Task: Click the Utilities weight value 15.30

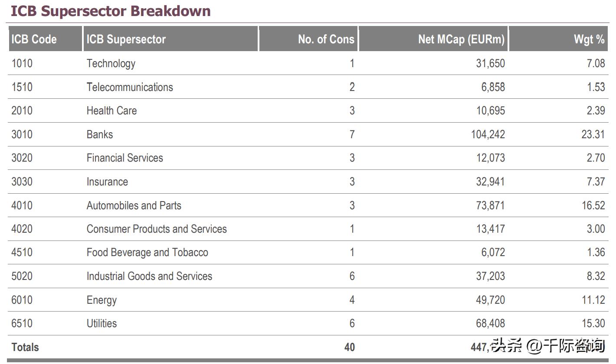Action: coord(593,323)
